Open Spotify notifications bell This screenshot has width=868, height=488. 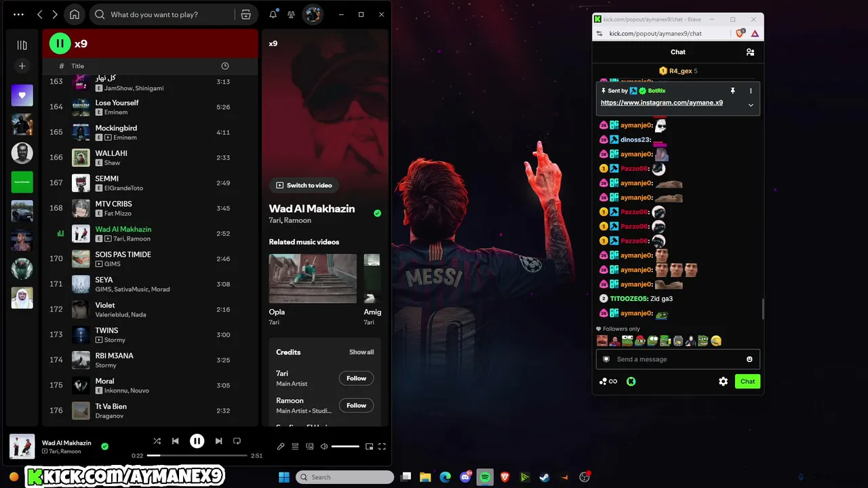tap(273, 14)
